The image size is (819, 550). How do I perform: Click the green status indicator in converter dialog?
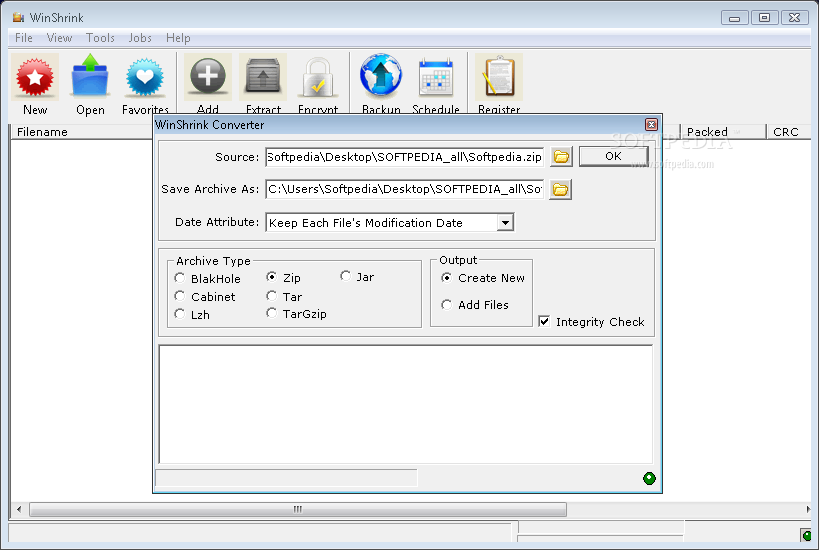649,478
